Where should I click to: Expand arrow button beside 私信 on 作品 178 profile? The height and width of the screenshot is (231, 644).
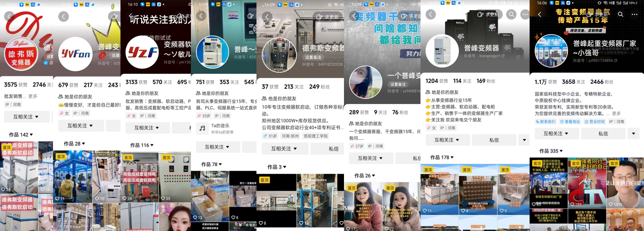[524, 140]
